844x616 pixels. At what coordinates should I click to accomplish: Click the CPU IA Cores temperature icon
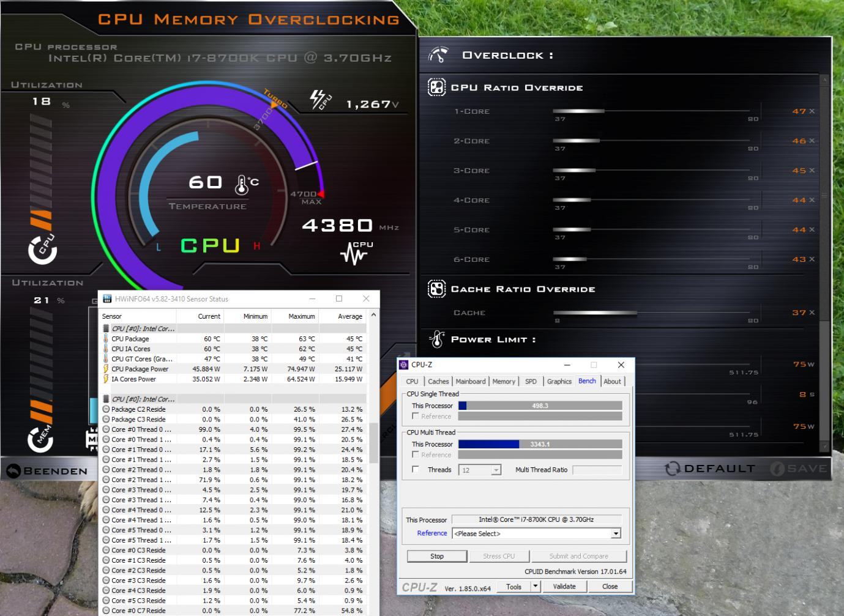(106, 349)
